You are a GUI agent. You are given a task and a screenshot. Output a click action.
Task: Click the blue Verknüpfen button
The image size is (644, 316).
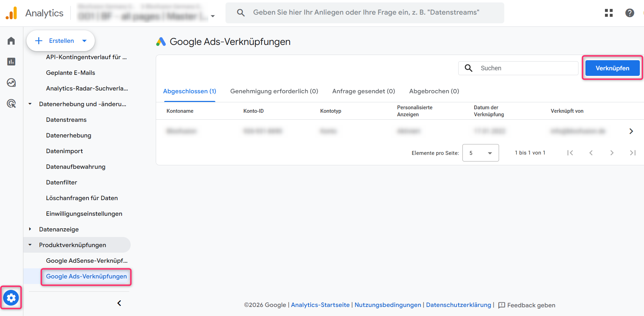pos(612,68)
